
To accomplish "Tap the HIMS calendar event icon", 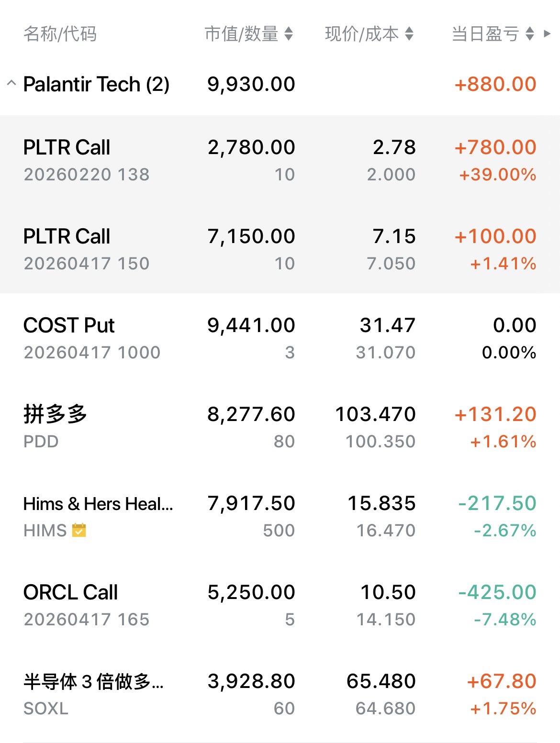I will pyautogui.click(x=79, y=531).
